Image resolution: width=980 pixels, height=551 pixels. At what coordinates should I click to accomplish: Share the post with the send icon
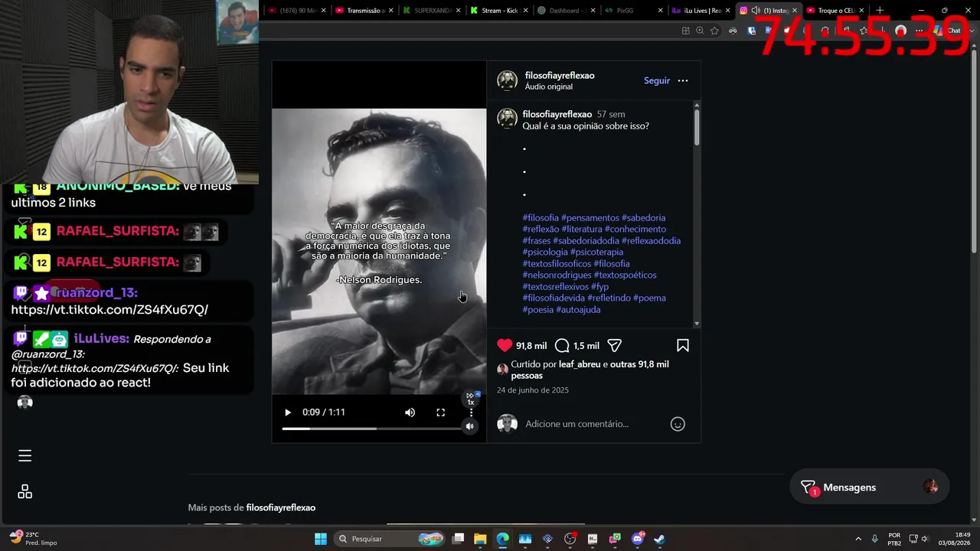614,346
